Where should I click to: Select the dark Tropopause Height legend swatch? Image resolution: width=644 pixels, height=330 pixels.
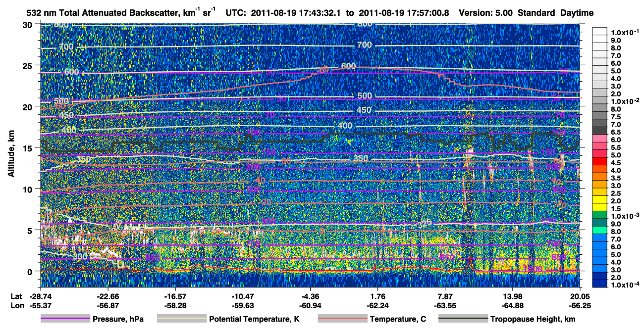pyautogui.click(x=463, y=319)
